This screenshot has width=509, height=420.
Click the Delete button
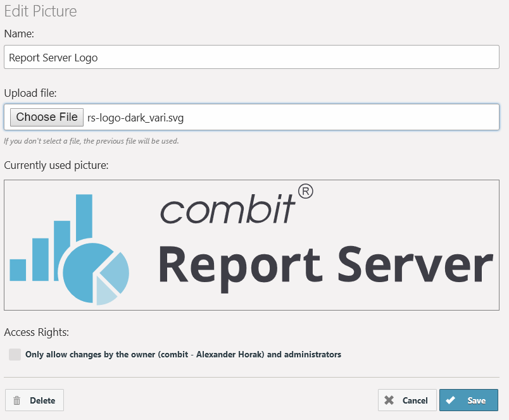click(34, 400)
